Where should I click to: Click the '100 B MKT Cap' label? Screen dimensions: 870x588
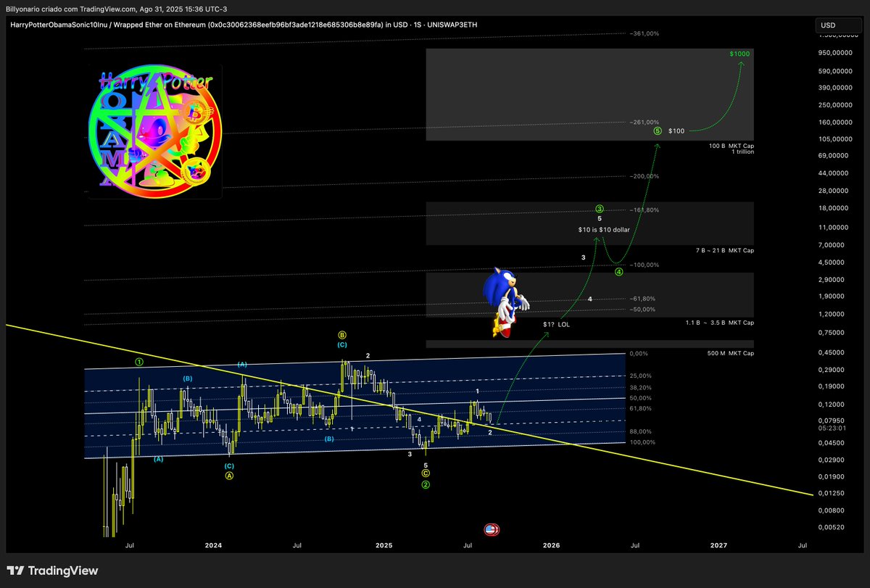coord(732,146)
